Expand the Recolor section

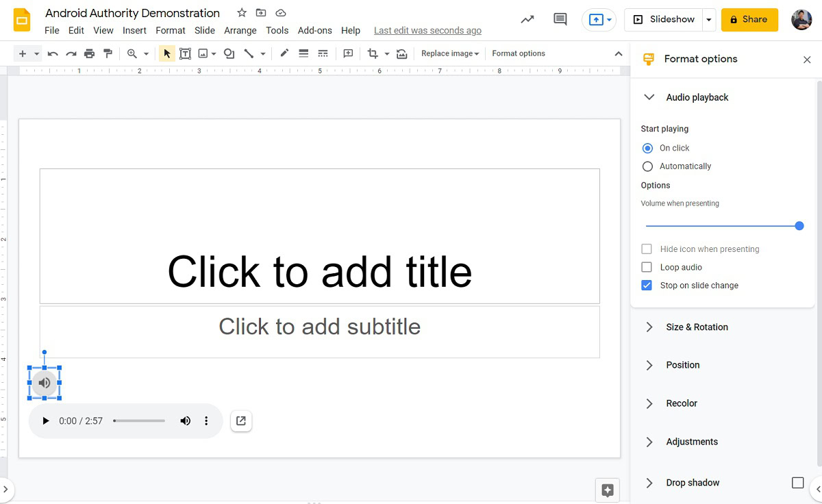(x=682, y=403)
